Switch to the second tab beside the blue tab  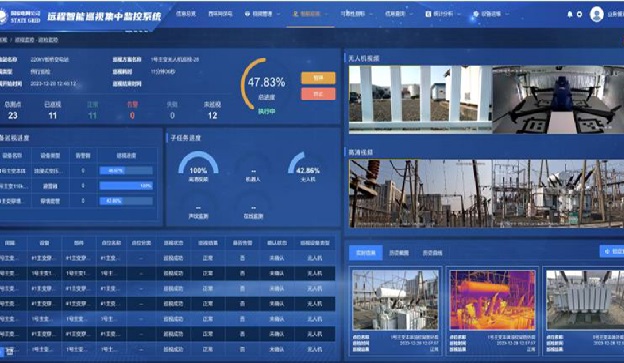[x=399, y=253]
